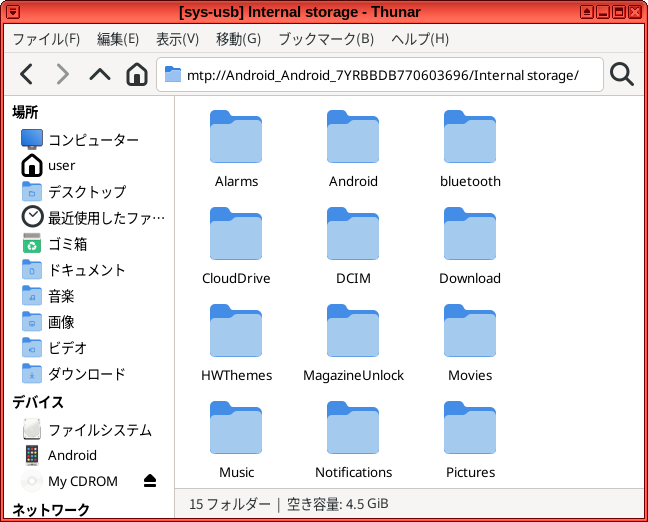Viewport: 648px width, 522px height.
Task: Maximize the Thunar window
Action: (x=619, y=12)
